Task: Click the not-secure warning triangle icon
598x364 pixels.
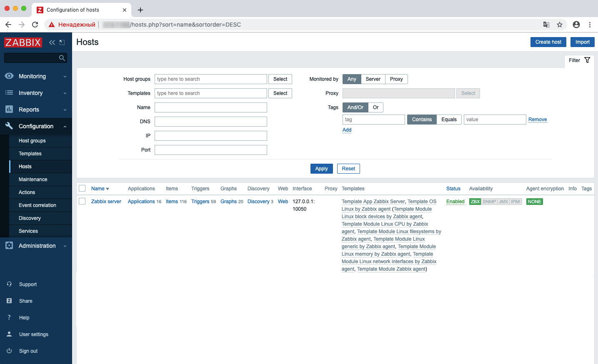Action: click(52, 25)
